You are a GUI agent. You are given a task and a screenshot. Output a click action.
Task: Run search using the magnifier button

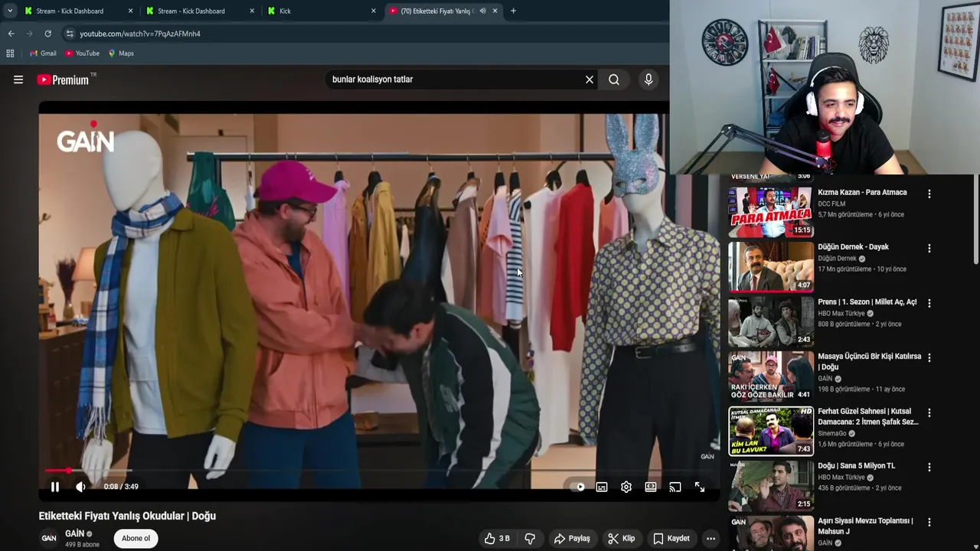614,80
